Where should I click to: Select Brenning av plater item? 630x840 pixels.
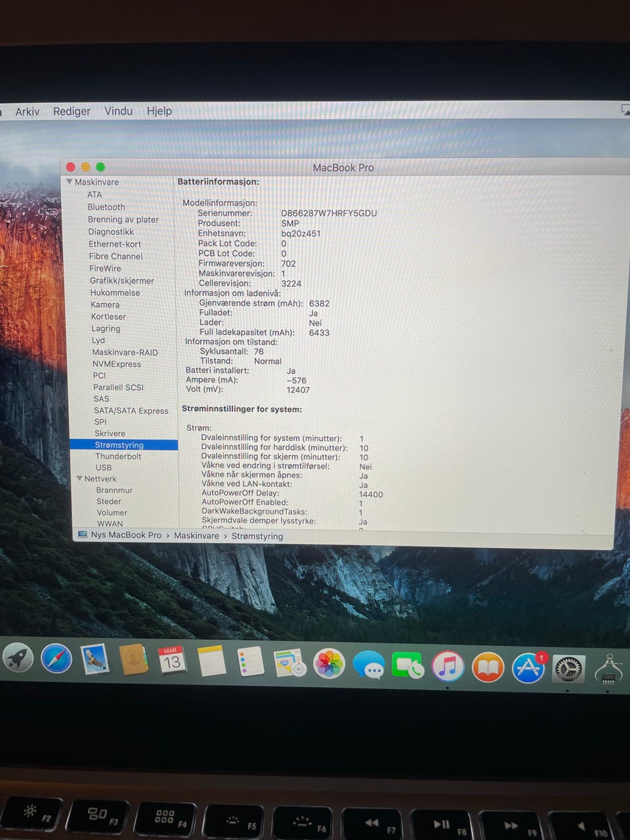tap(123, 219)
